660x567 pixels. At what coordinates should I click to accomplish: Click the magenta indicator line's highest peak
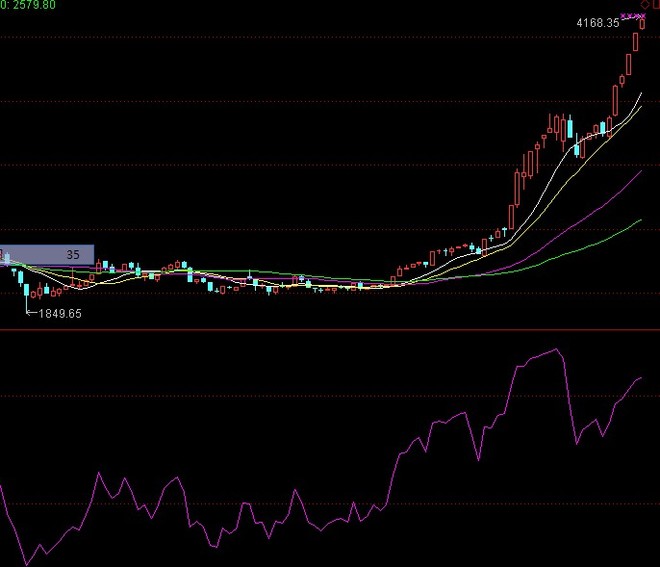click(x=556, y=349)
